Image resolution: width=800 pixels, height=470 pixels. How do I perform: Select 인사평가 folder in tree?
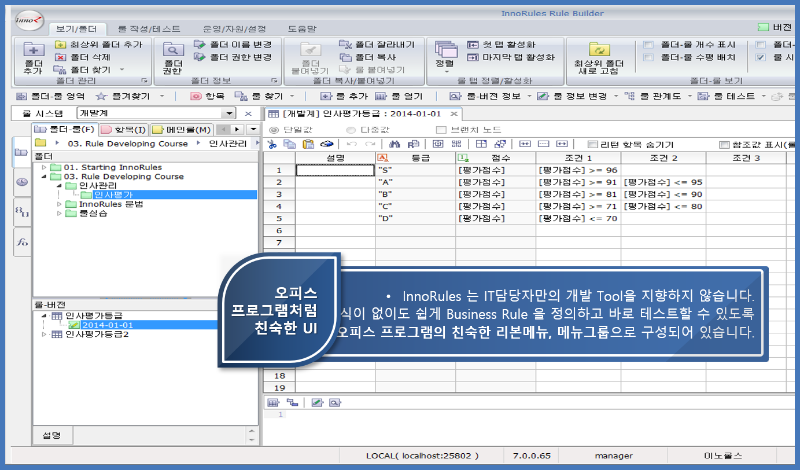coord(113,195)
